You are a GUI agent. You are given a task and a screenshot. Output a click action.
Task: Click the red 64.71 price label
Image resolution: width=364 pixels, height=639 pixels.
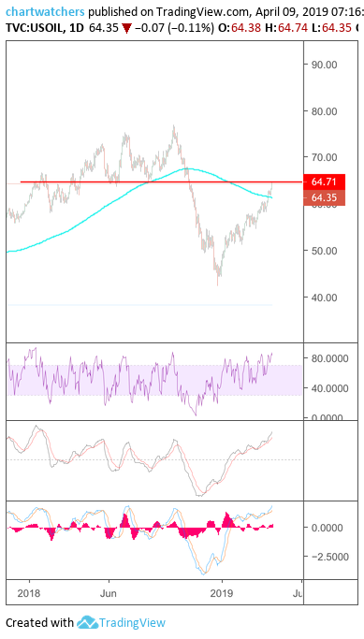click(325, 182)
